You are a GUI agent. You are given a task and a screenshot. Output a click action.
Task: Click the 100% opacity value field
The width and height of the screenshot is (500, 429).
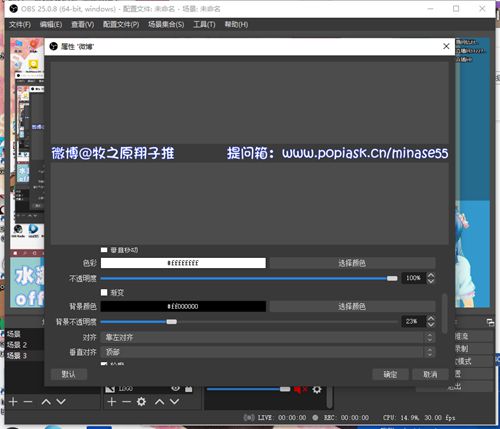(x=414, y=278)
